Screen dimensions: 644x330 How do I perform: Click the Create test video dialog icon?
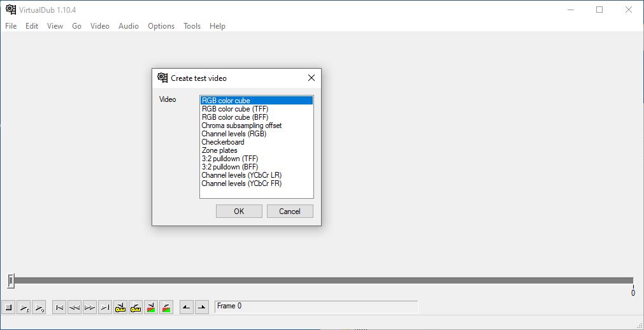[162, 78]
